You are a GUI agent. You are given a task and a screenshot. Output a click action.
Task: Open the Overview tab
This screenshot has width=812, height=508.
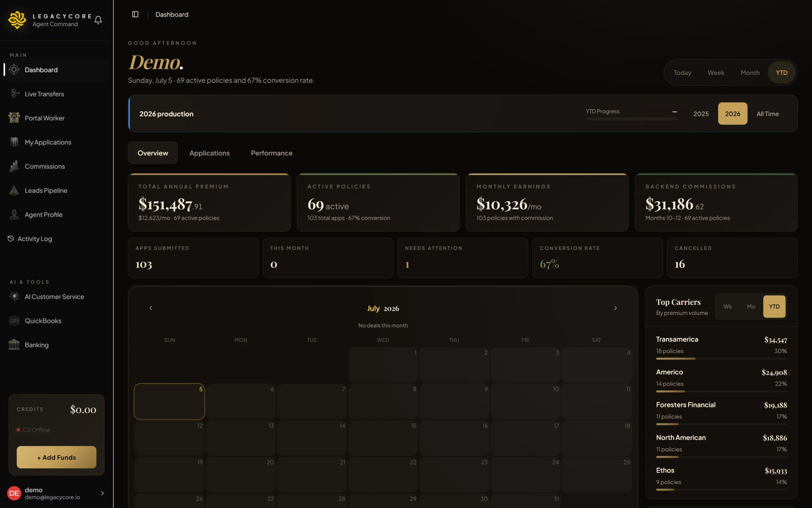click(153, 153)
